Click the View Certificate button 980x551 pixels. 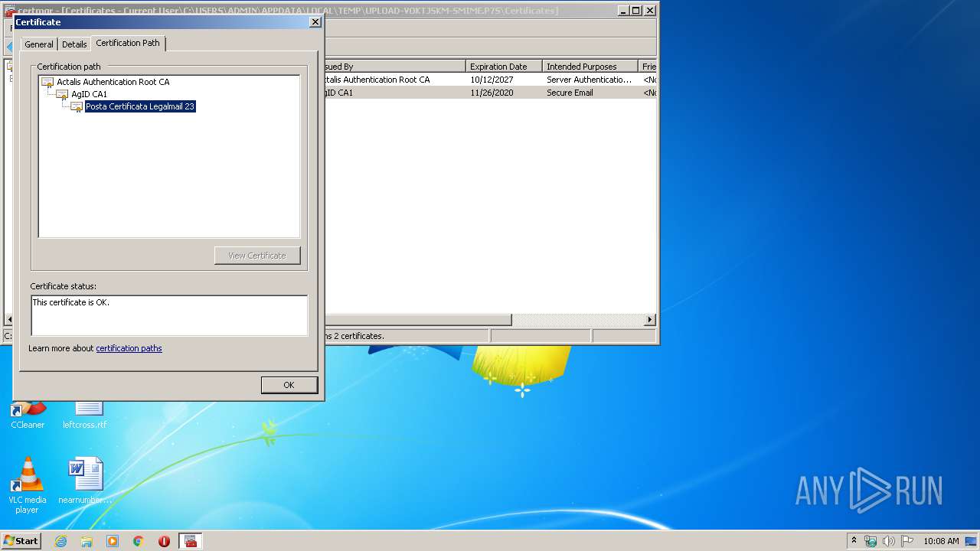click(257, 256)
